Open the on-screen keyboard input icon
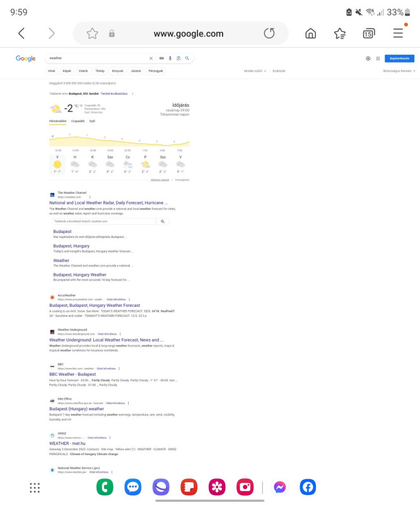The image size is (420, 505). pos(161,58)
